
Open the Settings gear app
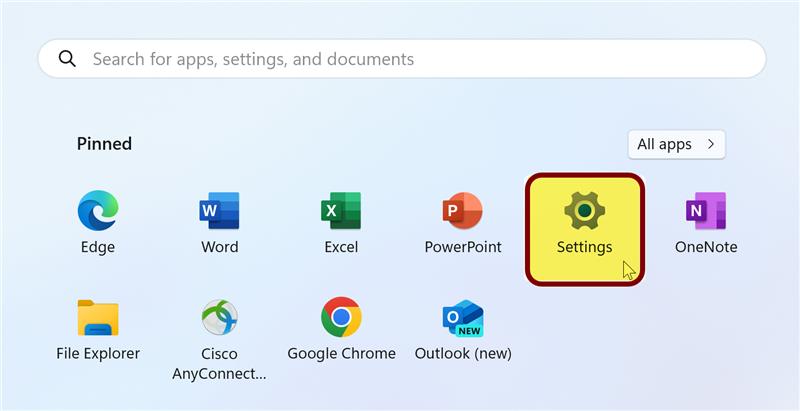click(585, 229)
